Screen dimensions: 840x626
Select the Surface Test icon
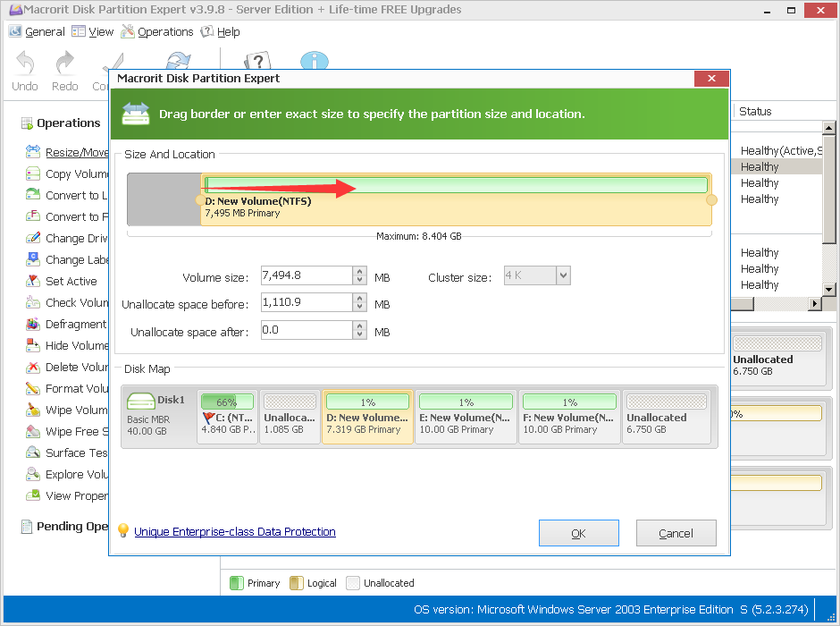[33, 453]
